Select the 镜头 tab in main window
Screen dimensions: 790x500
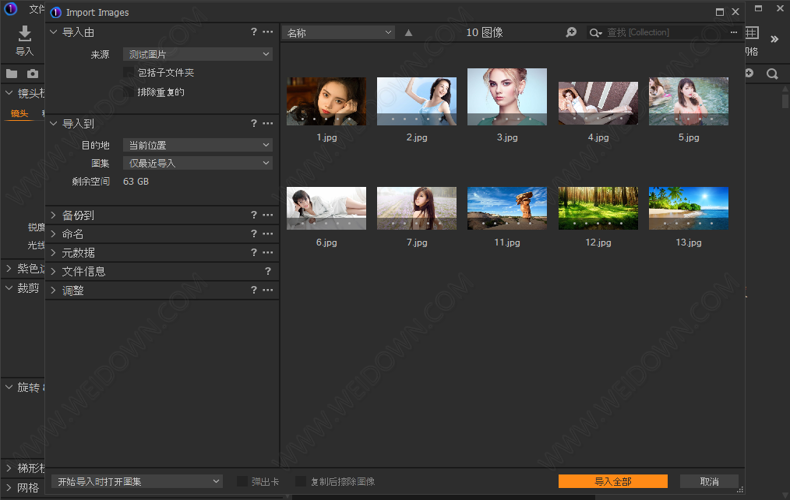tap(20, 113)
